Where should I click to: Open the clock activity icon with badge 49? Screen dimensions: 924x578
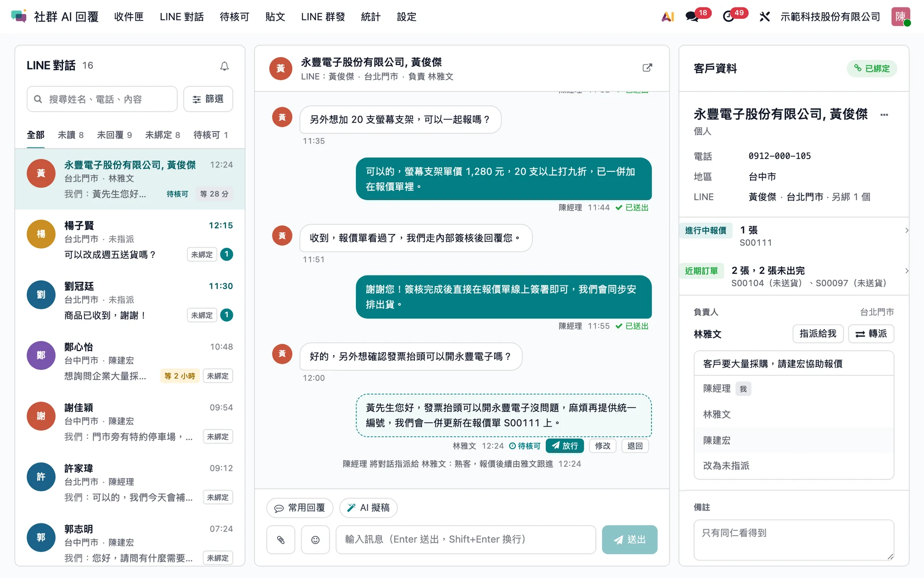(x=728, y=17)
